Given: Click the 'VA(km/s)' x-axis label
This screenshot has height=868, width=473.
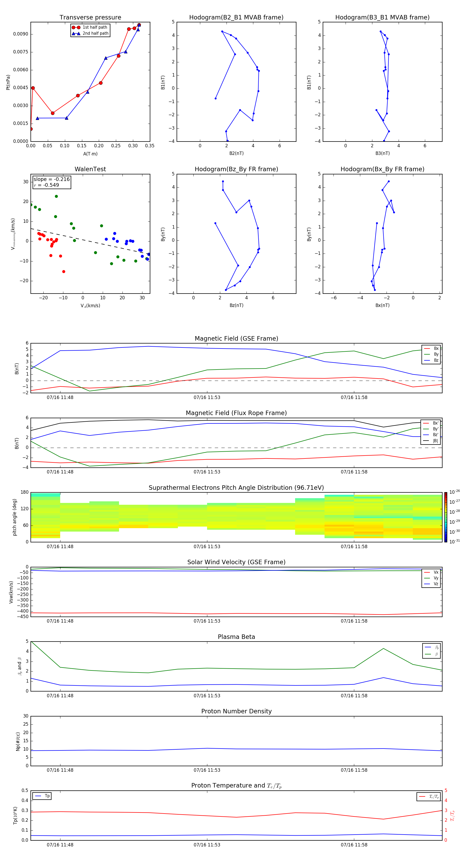Looking at the screenshot, I should pyautogui.click(x=90, y=306).
